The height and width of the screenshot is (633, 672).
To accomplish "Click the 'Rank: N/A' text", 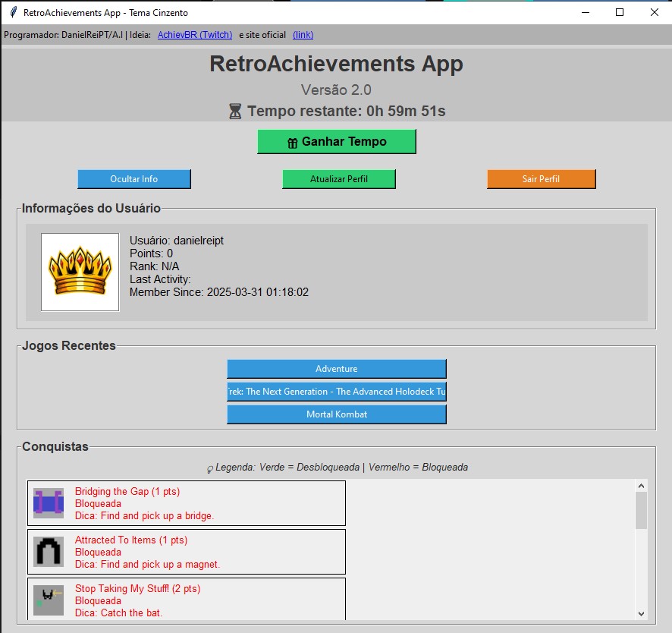I will (154, 266).
